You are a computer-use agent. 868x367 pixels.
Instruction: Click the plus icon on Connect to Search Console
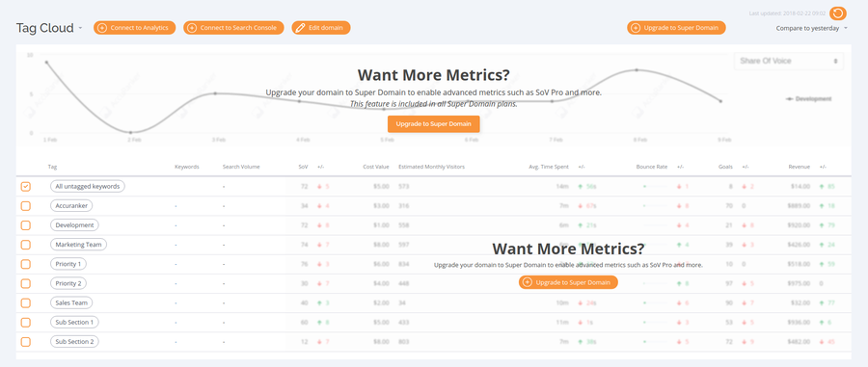[x=192, y=28]
